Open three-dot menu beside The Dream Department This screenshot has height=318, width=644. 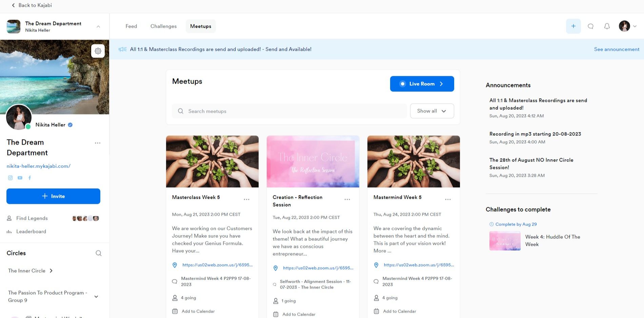click(98, 143)
